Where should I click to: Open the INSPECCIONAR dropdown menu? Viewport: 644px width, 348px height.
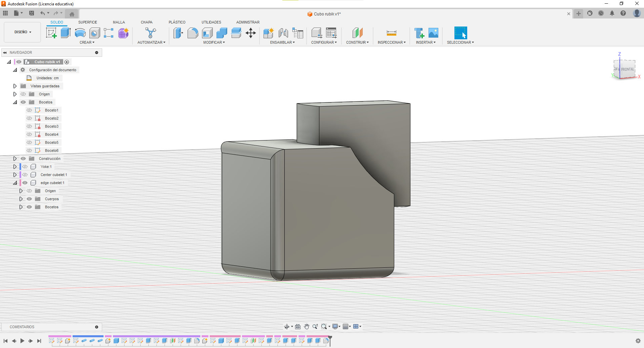click(392, 42)
